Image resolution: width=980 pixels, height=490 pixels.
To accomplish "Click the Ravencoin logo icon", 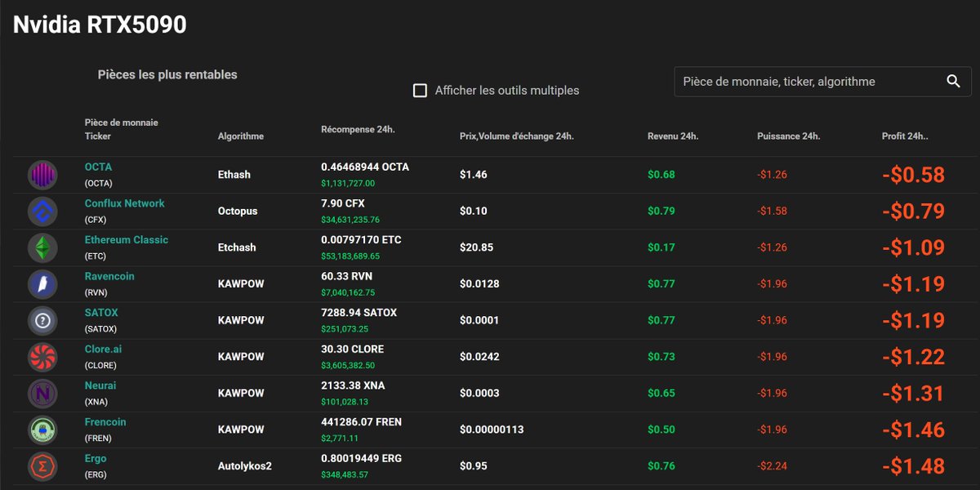I will click(x=42, y=284).
